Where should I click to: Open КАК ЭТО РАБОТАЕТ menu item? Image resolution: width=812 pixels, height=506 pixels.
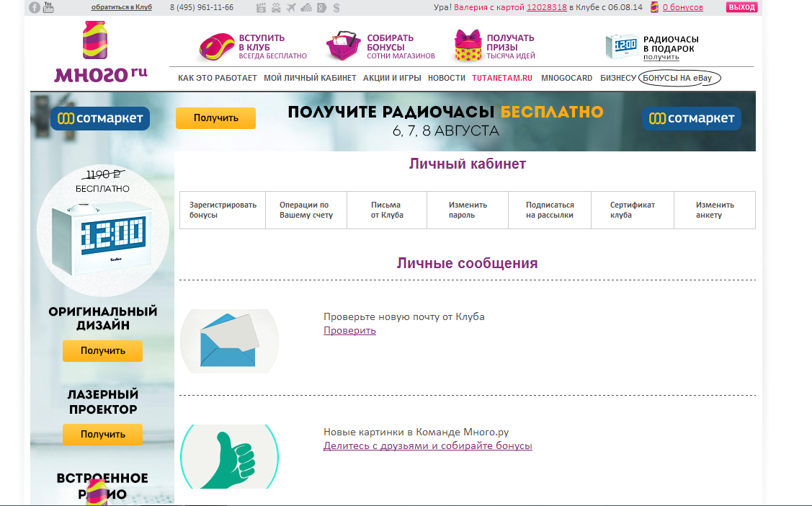click(x=218, y=78)
